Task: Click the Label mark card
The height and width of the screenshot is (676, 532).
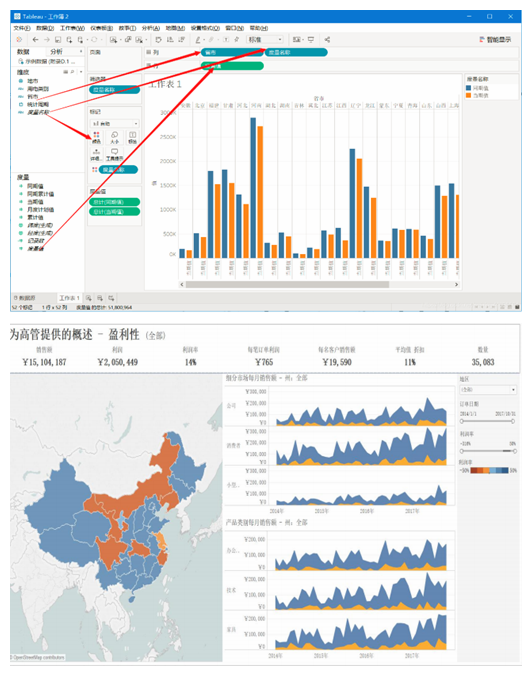Action: [x=132, y=138]
